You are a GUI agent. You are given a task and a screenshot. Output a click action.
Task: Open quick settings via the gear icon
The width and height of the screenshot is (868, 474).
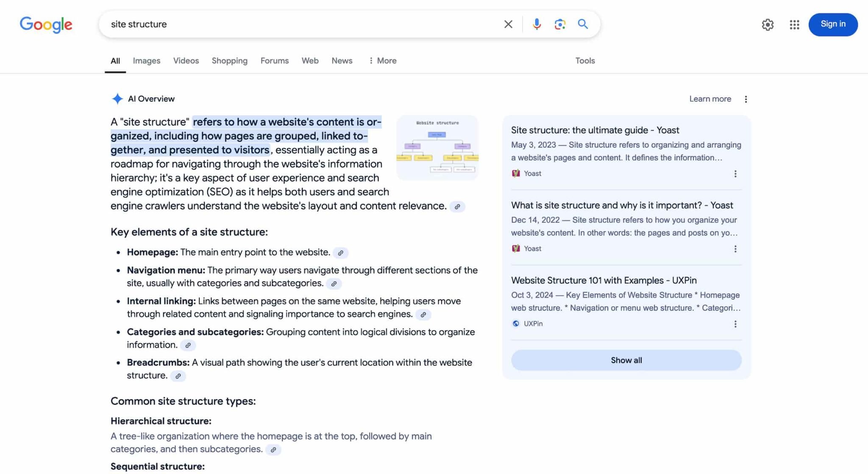pos(768,25)
